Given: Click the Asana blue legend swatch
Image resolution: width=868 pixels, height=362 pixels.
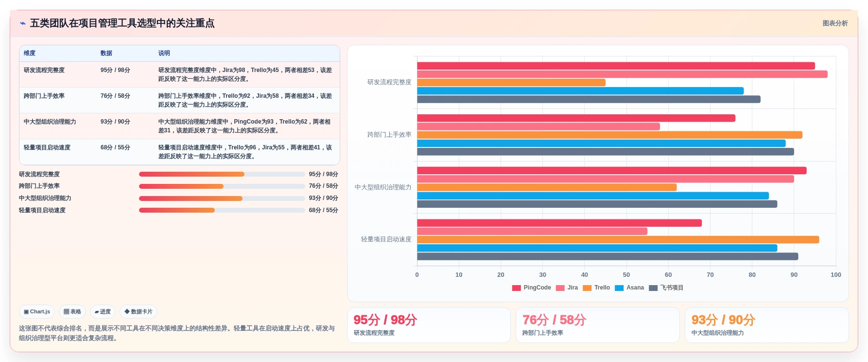Looking at the screenshot, I should (x=619, y=288).
